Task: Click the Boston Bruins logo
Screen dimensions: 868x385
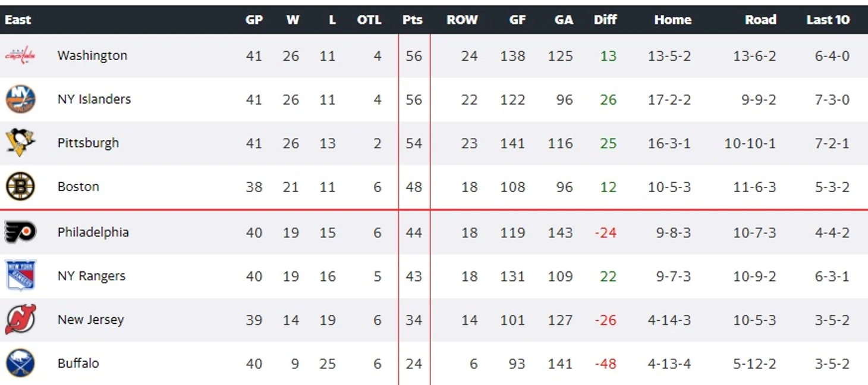Action: point(20,187)
